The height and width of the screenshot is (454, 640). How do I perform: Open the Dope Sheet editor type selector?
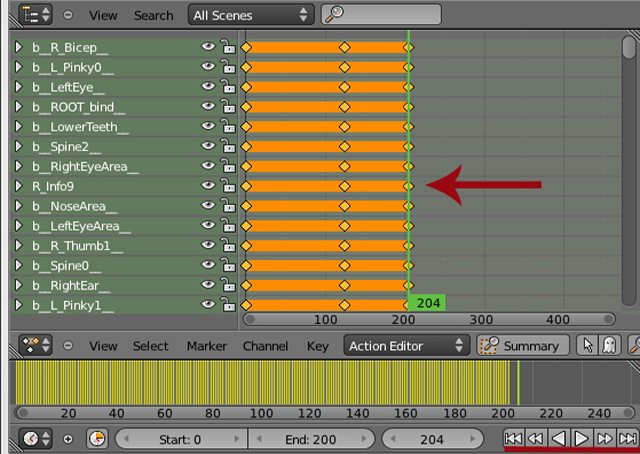[x=37, y=346]
